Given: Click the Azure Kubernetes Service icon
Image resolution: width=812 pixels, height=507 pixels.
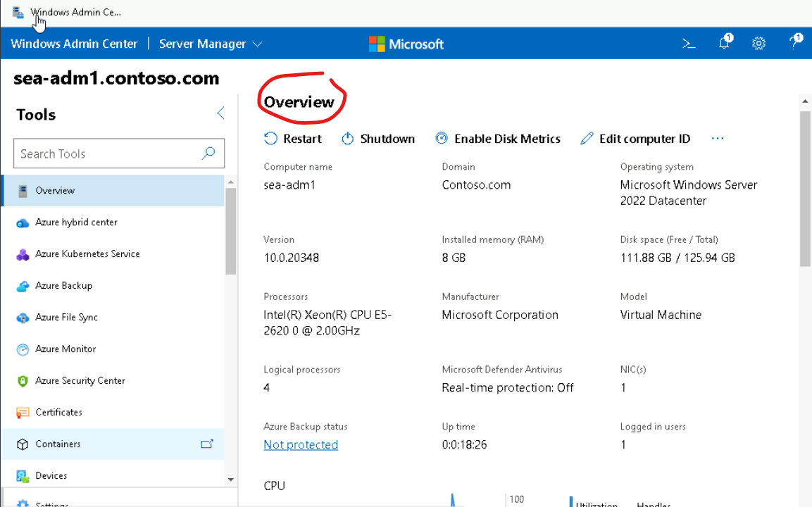Looking at the screenshot, I should click(23, 254).
